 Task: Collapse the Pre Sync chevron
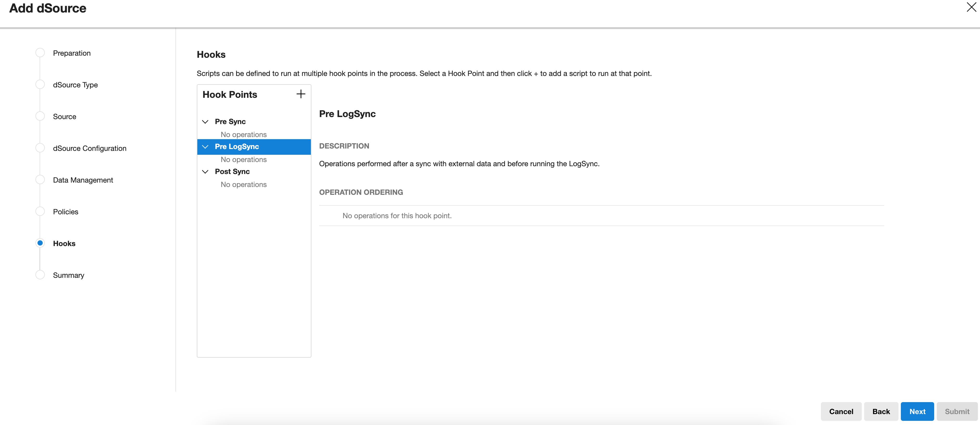(205, 122)
